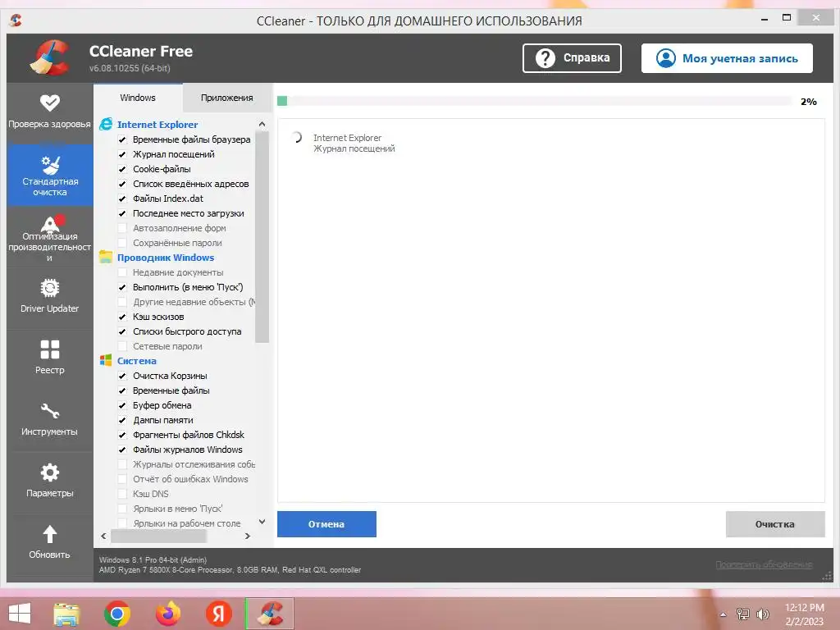Image resolution: width=840 pixels, height=630 pixels.
Task: Uncheck Буфер обмена checkbox
Action: pyautogui.click(x=122, y=405)
